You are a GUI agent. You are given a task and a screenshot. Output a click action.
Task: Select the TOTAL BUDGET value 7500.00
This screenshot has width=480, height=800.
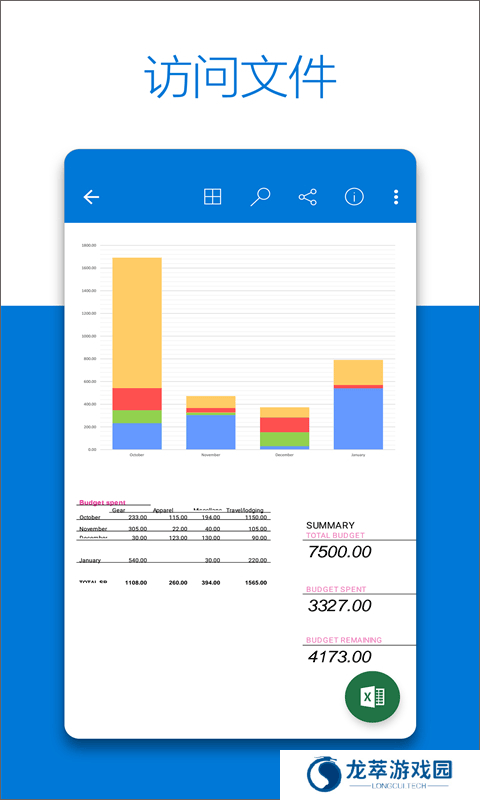tap(340, 552)
